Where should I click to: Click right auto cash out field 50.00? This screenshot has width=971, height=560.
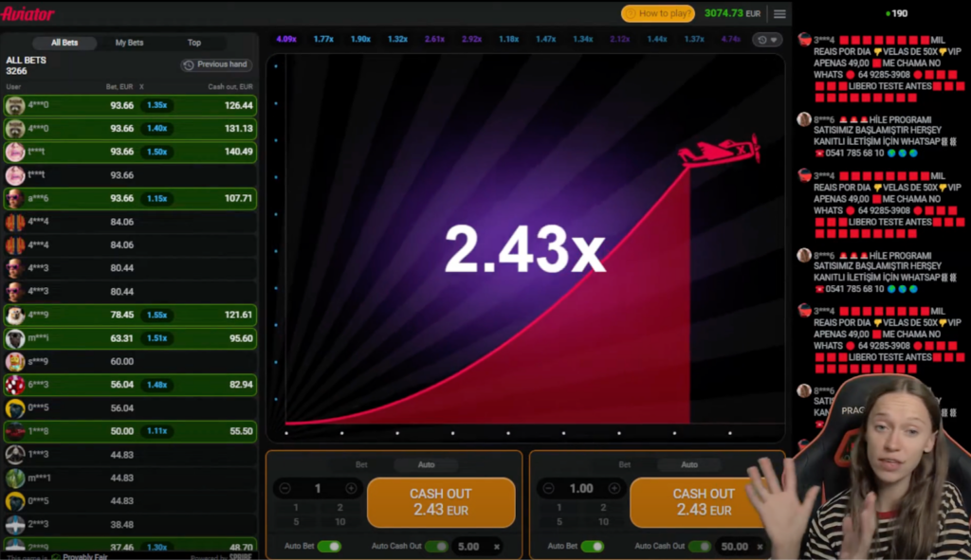click(735, 547)
